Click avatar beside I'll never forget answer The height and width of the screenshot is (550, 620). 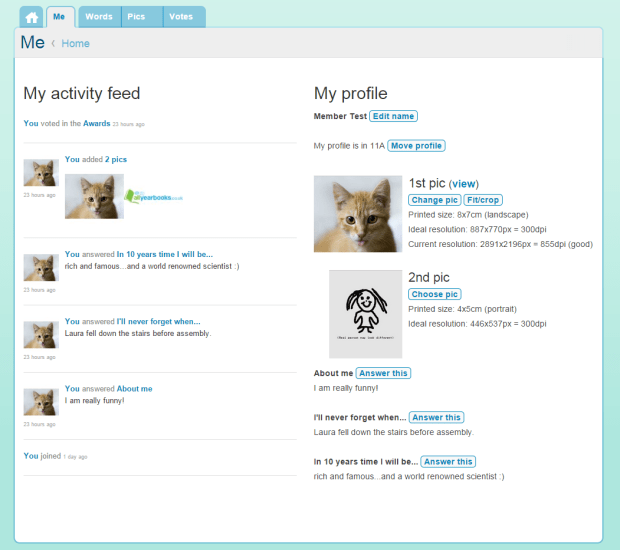(41, 335)
